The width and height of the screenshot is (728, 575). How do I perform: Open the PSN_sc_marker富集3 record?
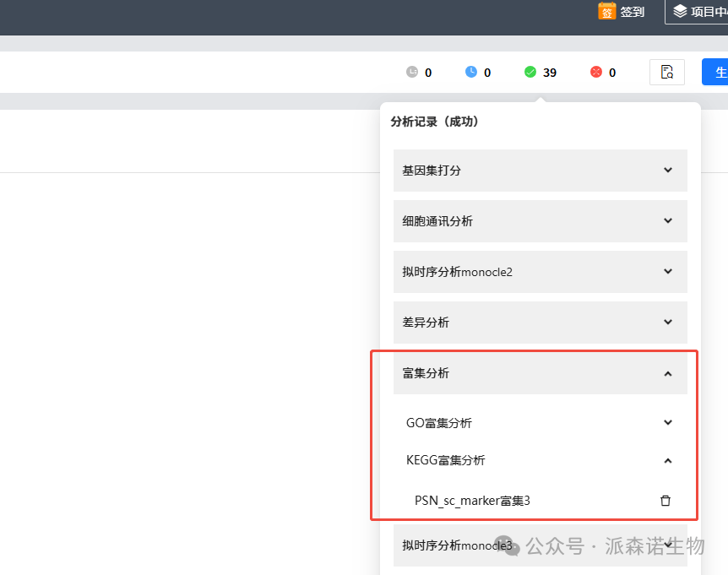pos(472,501)
